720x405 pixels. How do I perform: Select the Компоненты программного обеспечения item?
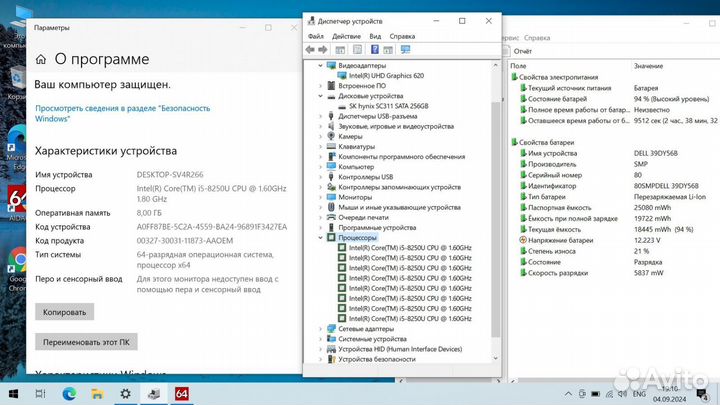(402, 157)
